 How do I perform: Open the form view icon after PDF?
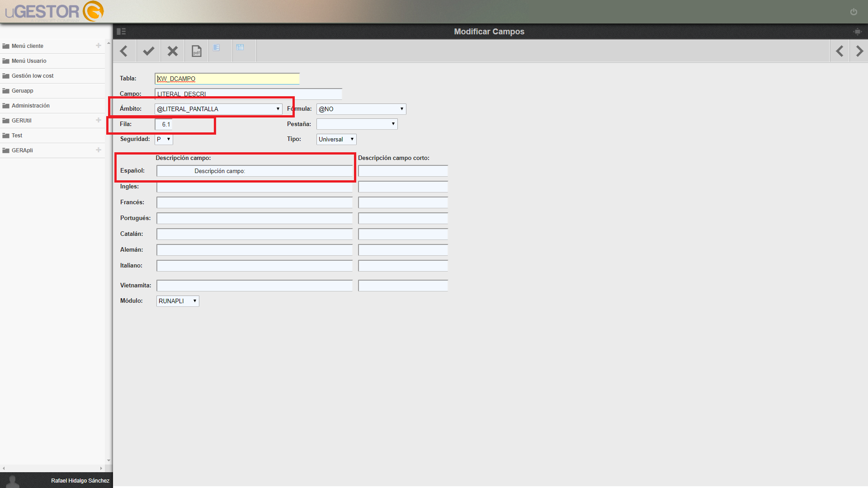click(217, 47)
